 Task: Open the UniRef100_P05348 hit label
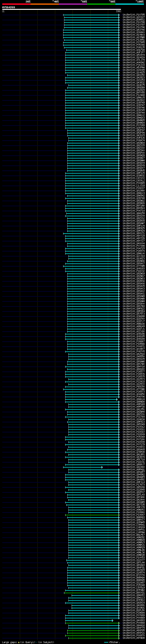[133, 585]
